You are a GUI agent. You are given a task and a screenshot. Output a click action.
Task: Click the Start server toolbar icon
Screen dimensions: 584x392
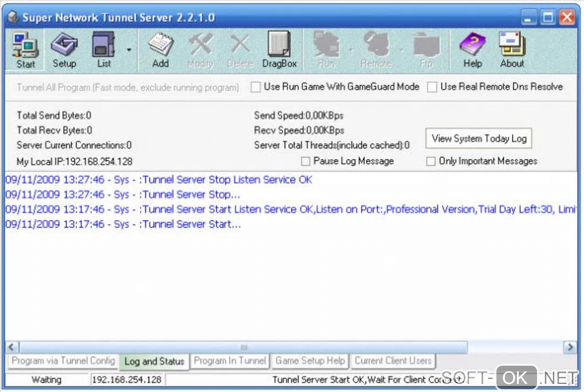(25, 50)
